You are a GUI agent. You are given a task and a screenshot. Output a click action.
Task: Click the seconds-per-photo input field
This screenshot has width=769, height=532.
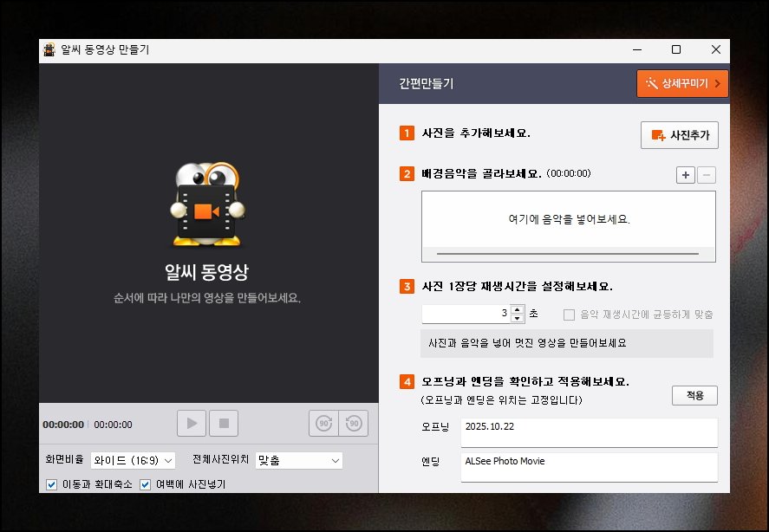coord(466,314)
